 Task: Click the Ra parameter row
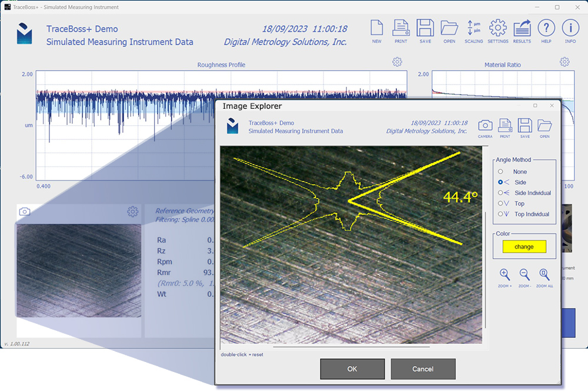click(x=185, y=240)
